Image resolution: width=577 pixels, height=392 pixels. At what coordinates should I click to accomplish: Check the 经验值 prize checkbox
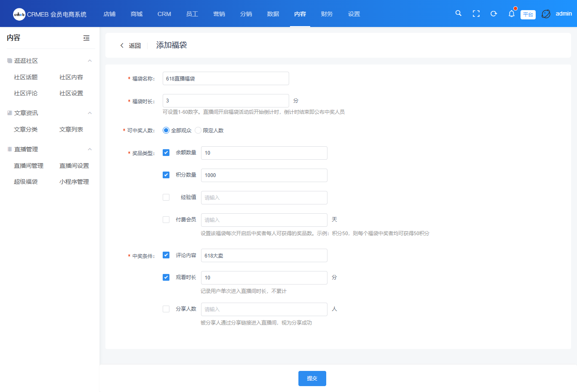click(x=166, y=197)
